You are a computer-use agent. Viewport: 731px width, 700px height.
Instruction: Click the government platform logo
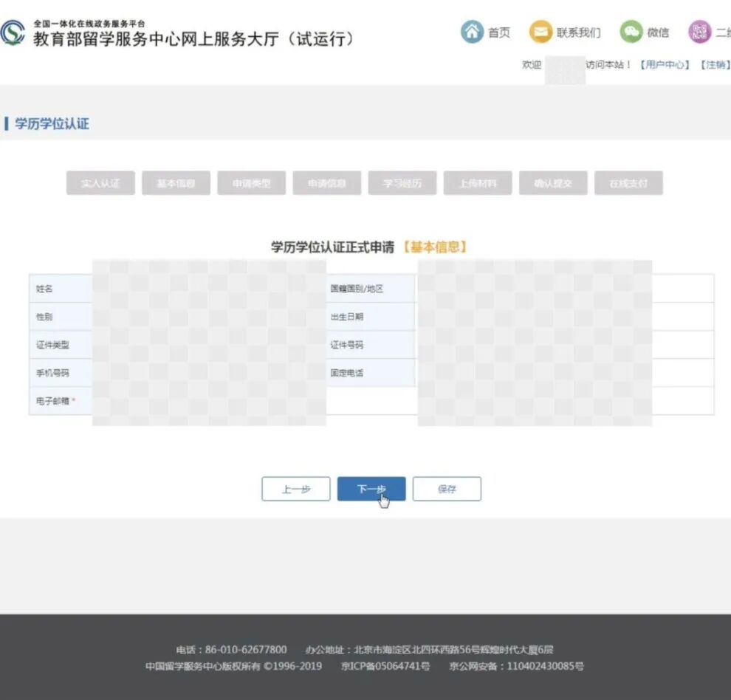point(15,32)
